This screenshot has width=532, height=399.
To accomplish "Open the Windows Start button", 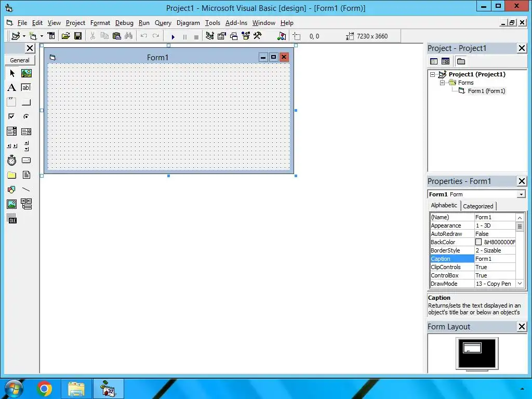I will (x=13, y=389).
